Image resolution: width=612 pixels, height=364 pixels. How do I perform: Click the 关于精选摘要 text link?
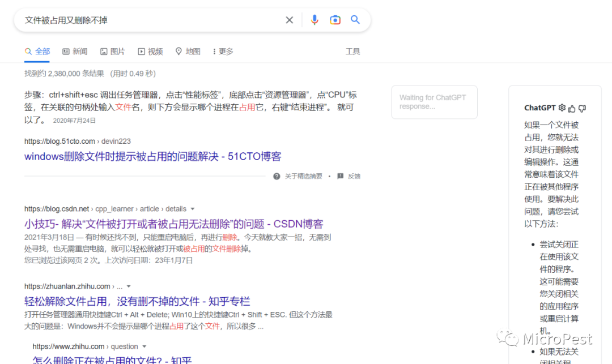(304, 176)
